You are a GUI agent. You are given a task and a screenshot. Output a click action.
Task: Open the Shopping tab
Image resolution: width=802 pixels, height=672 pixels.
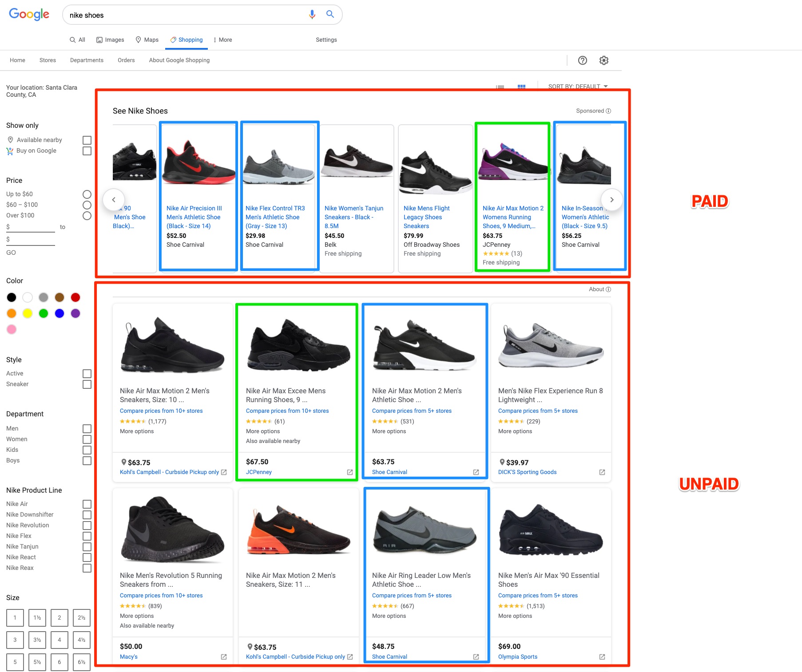tap(187, 40)
